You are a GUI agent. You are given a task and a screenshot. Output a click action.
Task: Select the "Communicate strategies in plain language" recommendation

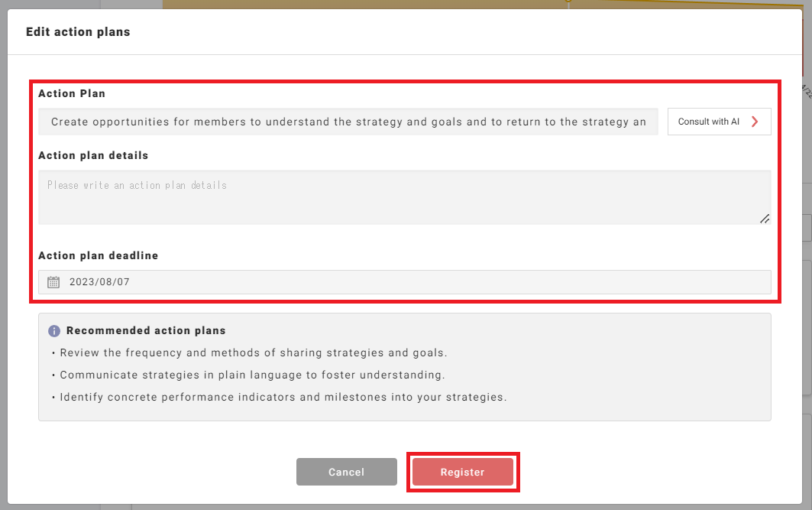click(252, 375)
